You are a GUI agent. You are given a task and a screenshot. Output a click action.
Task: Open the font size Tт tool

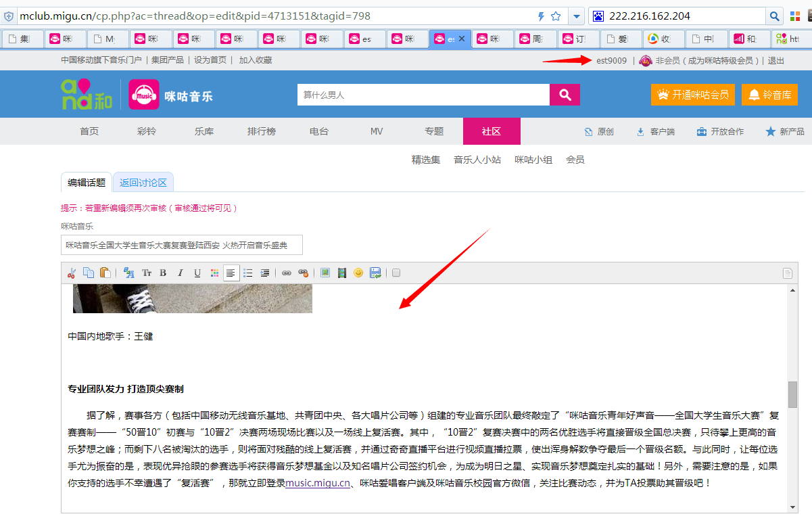click(147, 273)
